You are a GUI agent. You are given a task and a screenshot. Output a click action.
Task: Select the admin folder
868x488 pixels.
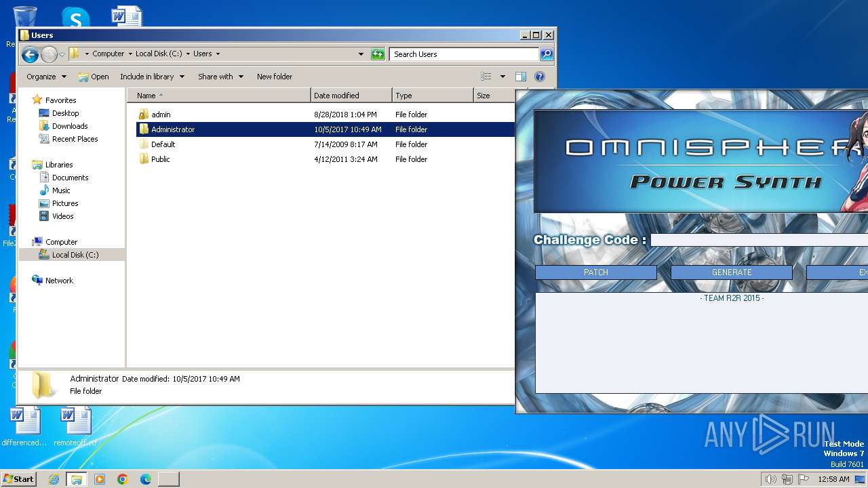click(x=161, y=115)
